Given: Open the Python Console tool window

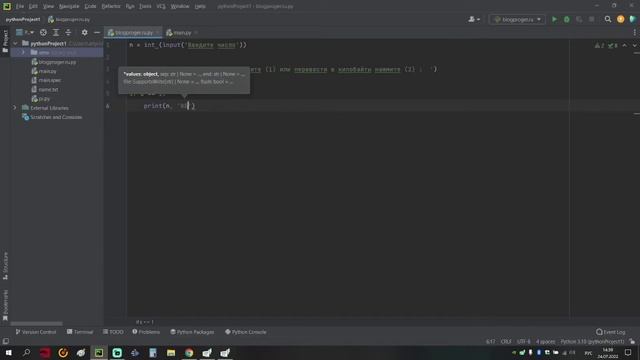Looking at the screenshot, I should [246, 332].
